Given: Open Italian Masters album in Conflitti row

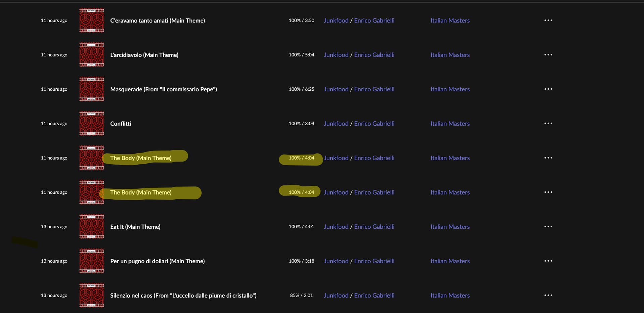Looking at the screenshot, I should coord(450,124).
